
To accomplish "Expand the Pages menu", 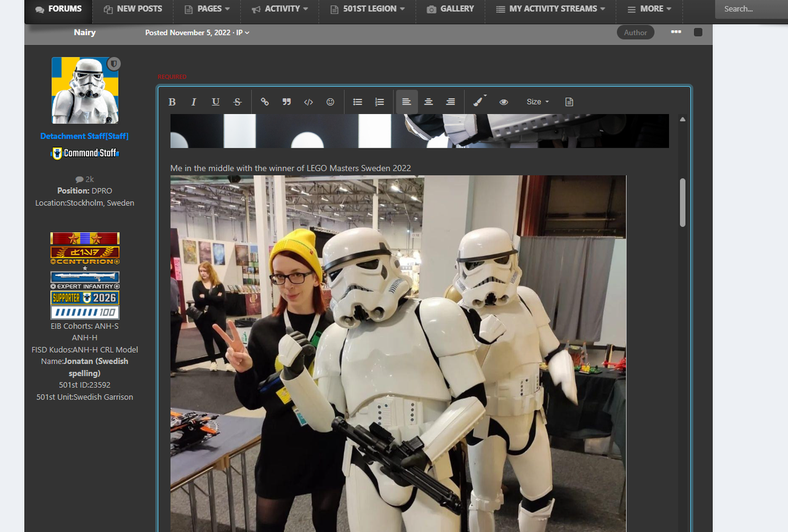I will [207, 9].
